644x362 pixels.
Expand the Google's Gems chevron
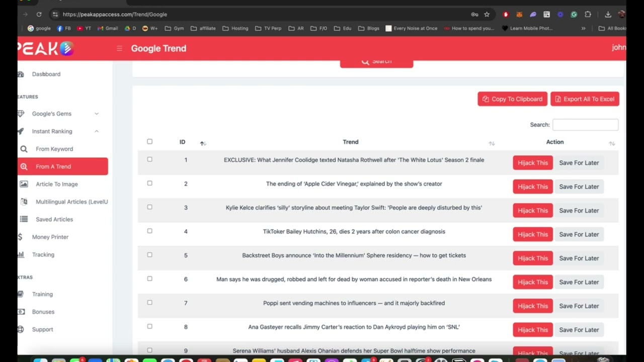tap(97, 114)
